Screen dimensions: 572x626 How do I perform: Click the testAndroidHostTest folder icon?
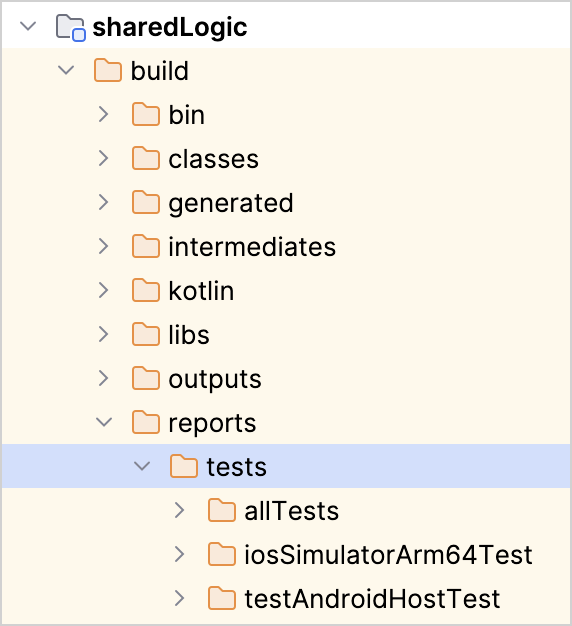(x=222, y=598)
